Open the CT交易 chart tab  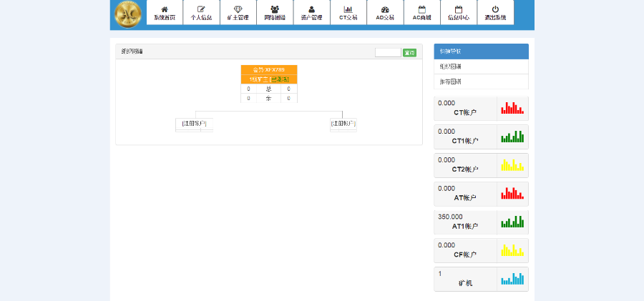348,13
